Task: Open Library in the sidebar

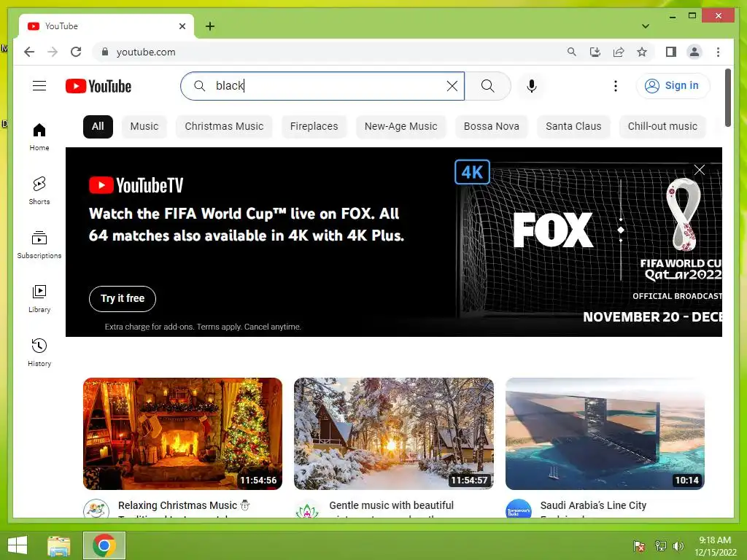Action: (39, 298)
